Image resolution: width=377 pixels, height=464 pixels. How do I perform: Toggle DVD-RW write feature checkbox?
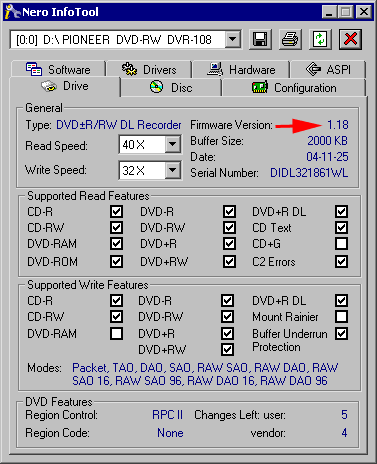(227, 316)
